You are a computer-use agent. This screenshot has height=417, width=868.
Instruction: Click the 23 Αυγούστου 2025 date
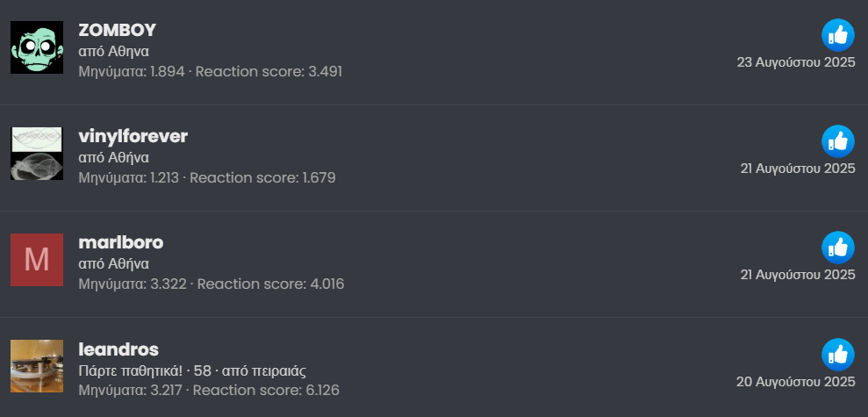pos(795,62)
